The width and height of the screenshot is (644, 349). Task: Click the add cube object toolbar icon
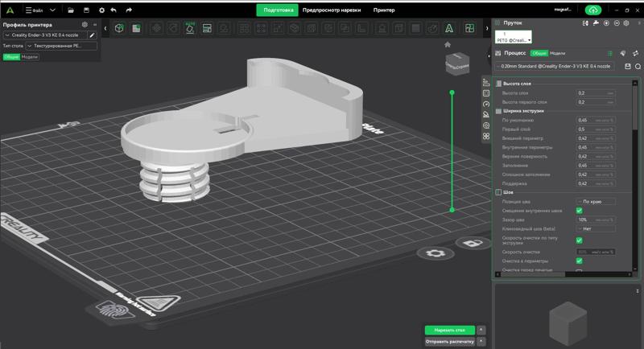[x=118, y=28]
